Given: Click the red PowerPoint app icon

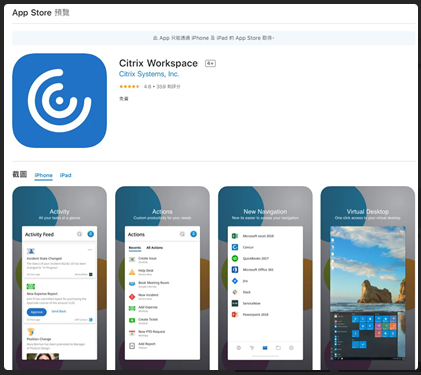Looking at the screenshot, I should (235, 314).
